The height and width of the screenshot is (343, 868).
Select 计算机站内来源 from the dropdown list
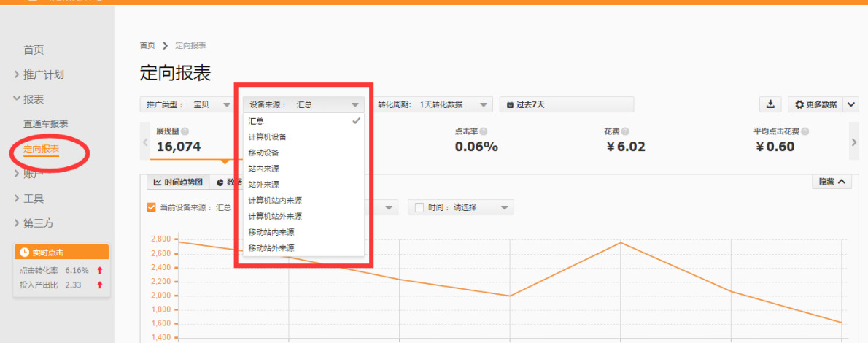[x=303, y=200]
